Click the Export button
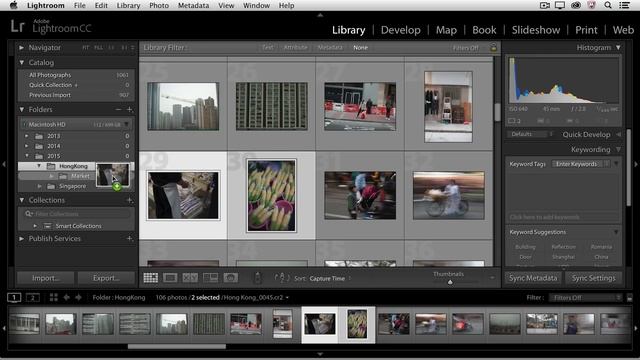This screenshot has height=360, width=640. tap(106, 278)
